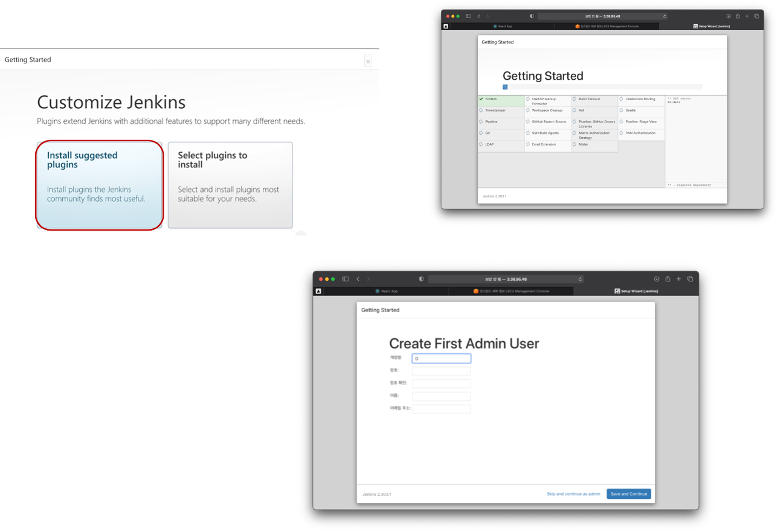Choose Select plugins to install option
778x532 pixels.
230,185
